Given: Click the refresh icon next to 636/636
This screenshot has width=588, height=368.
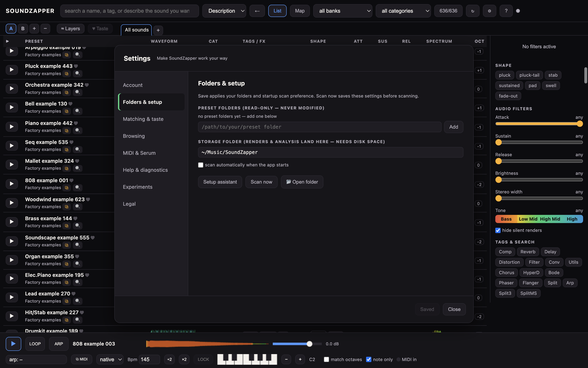Looking at the screenshot, I should [473, 11].
